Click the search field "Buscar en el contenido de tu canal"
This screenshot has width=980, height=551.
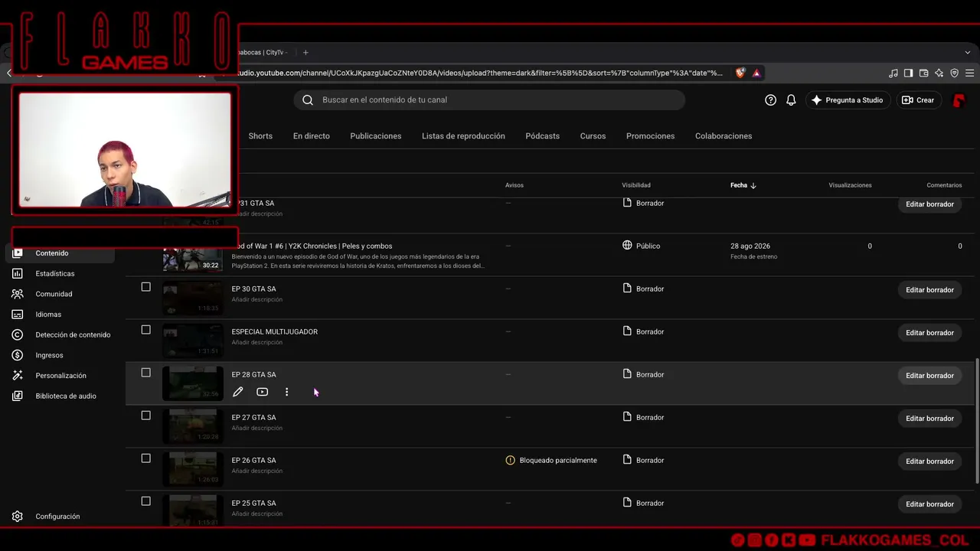click(x=489, y=100)
